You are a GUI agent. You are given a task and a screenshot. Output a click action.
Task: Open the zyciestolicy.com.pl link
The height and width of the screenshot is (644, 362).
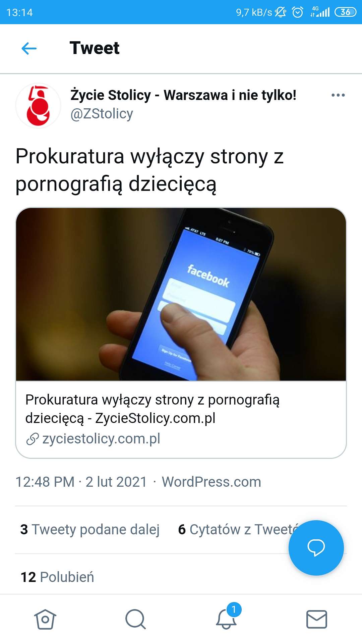tap(93, 438)
